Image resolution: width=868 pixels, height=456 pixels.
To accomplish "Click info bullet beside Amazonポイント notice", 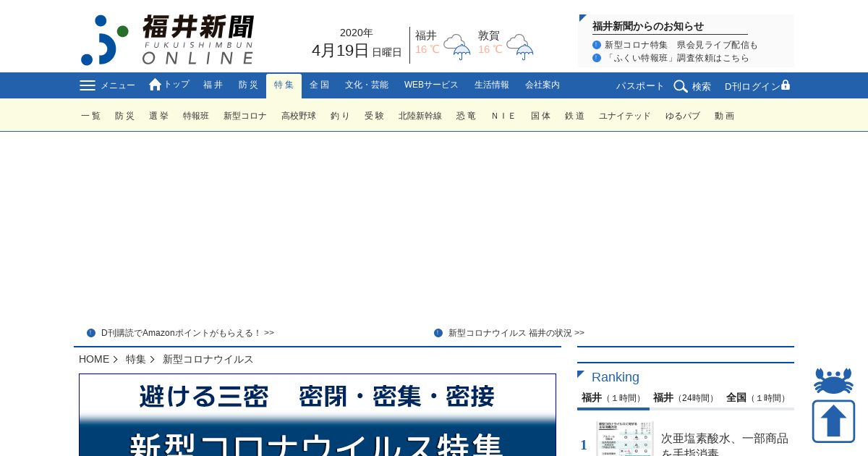I will [x=91, y=333].
